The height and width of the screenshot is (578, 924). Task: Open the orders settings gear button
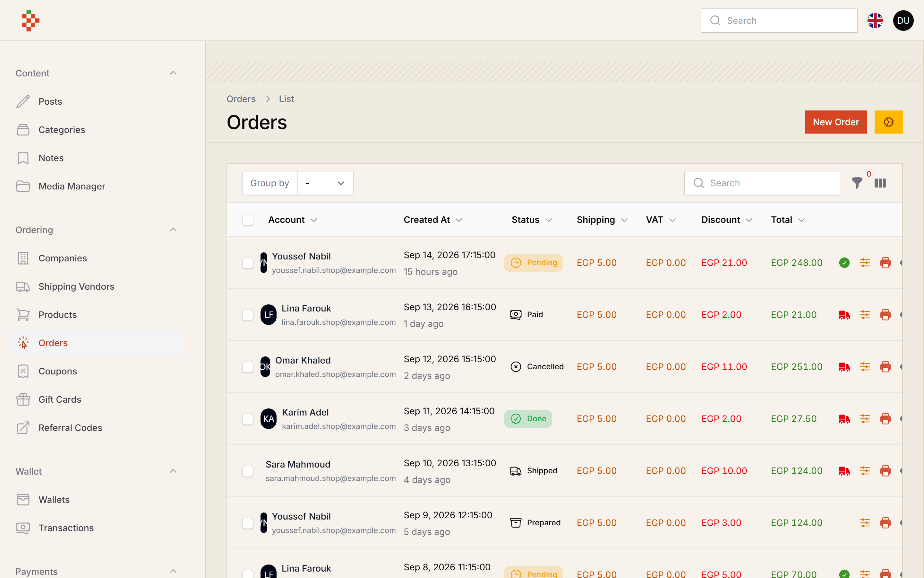(x=888, y=122)
